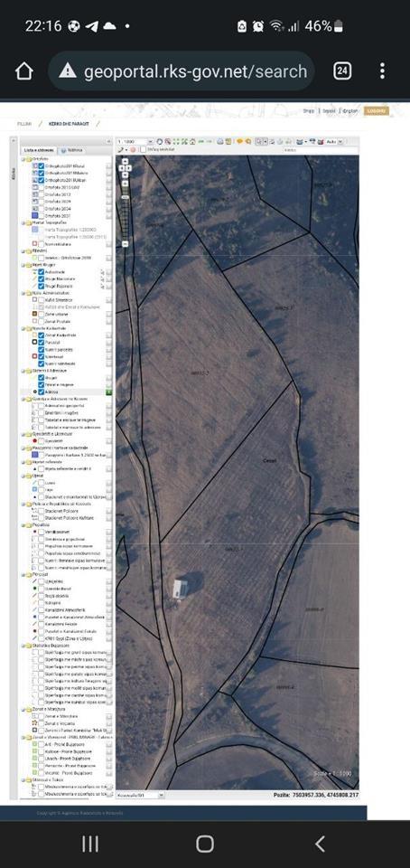
Task: Zoom out with the map minus button
Action: coord(126,243)
